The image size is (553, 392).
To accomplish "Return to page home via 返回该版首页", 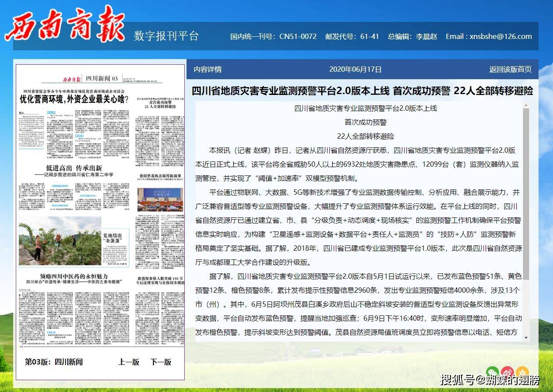I will tap(511, 69).
